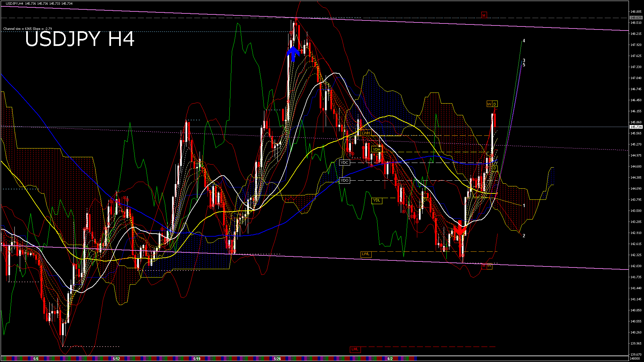The image size is (644, 362).
Task: Click the lone yellow D marker below YDH line
Action: tap(495, 168)
